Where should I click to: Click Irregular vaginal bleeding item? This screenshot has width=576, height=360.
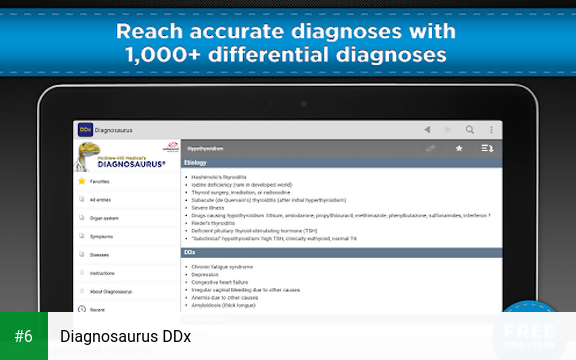[246, 290]
